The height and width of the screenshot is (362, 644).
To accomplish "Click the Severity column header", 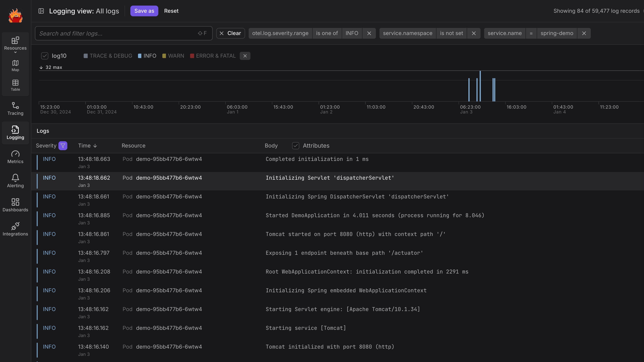I will click(x=46, y=146).
